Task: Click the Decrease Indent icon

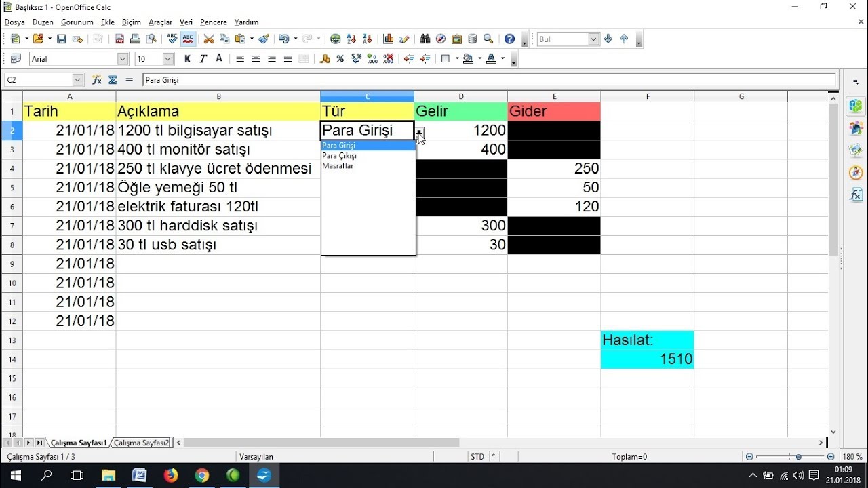Action: point(409,59)
